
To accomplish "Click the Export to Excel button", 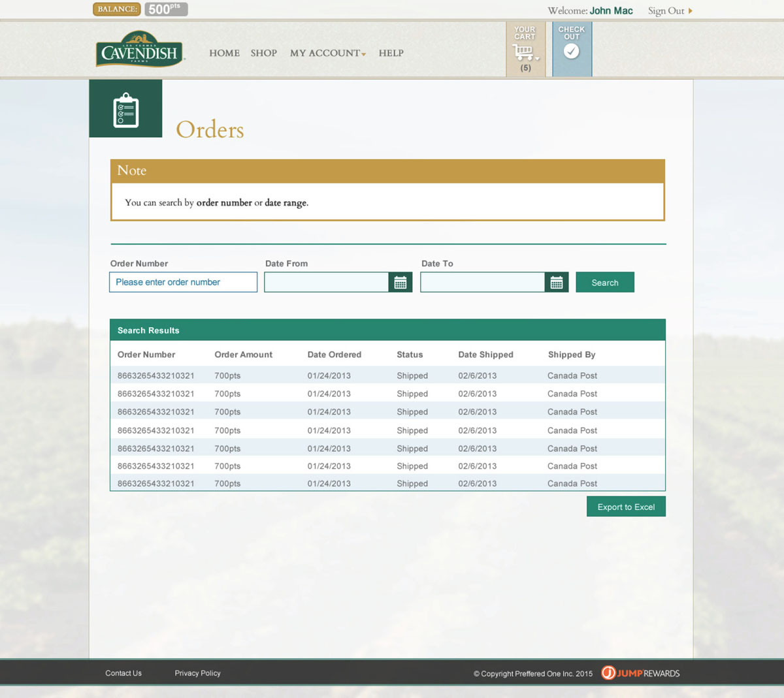I will tap(626, 507).
